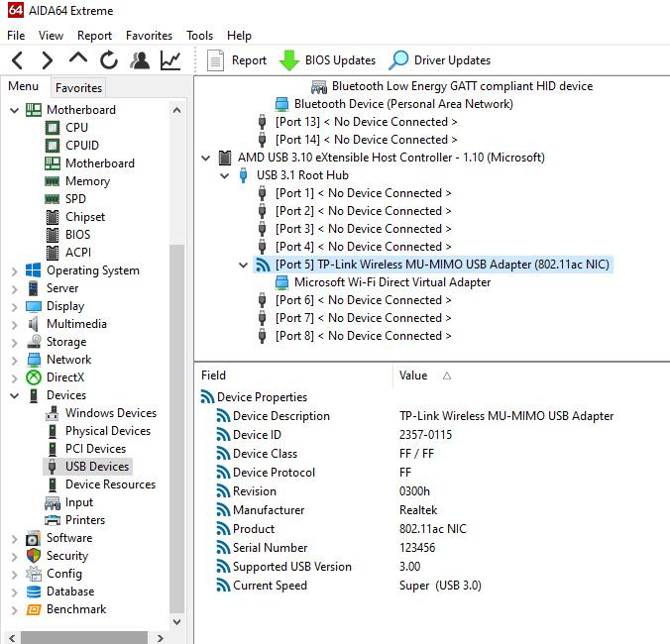Screen dimensions: 670x644
Task: Open the Favorites menu
Action: coord(149,36)
